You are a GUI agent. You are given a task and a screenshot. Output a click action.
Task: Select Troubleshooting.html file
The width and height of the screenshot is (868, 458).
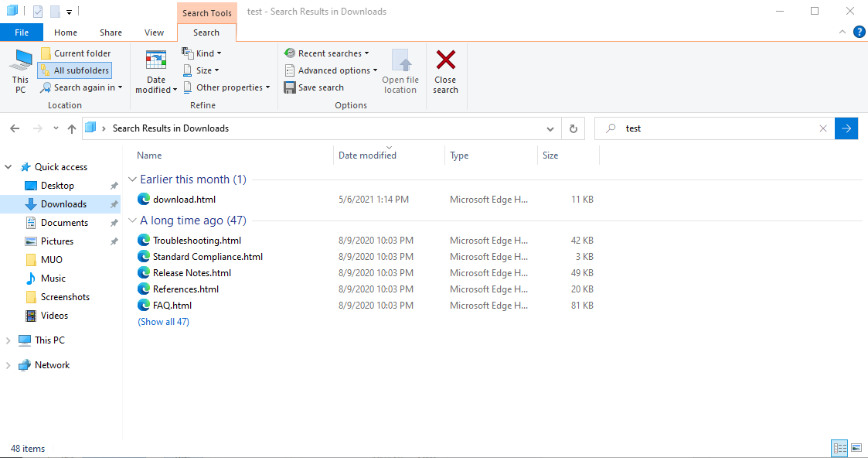point(197,241)
